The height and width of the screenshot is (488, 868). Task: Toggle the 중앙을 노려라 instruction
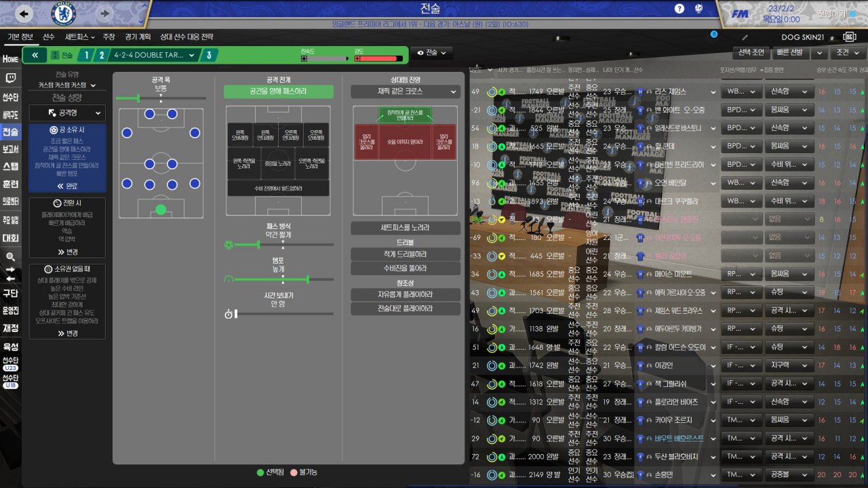click(x=278, y=164)
